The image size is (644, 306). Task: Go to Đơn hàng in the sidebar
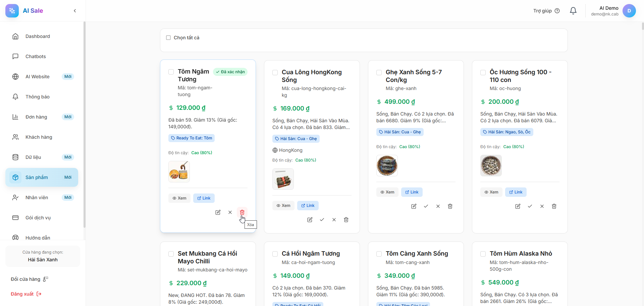coord(36,117)
